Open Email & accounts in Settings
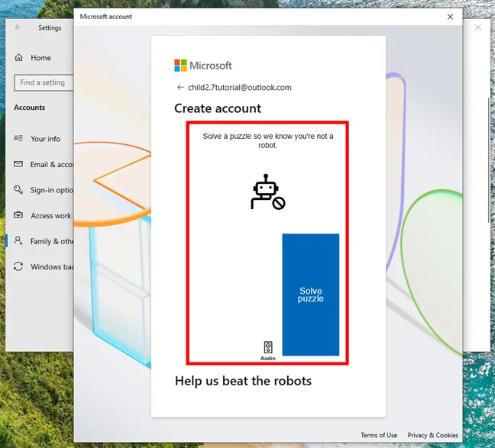495x448 pixels. tap(40, 164)
